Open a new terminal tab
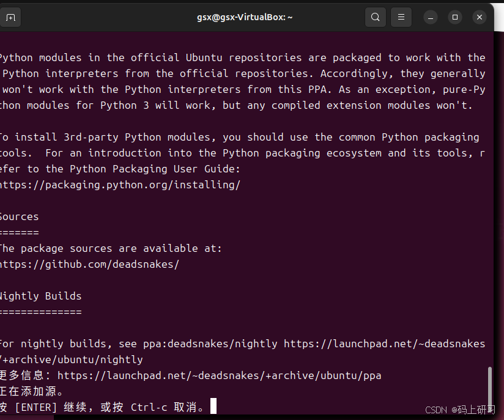The width and height of the screenshot is (504, 420). [x=10, y=17]
